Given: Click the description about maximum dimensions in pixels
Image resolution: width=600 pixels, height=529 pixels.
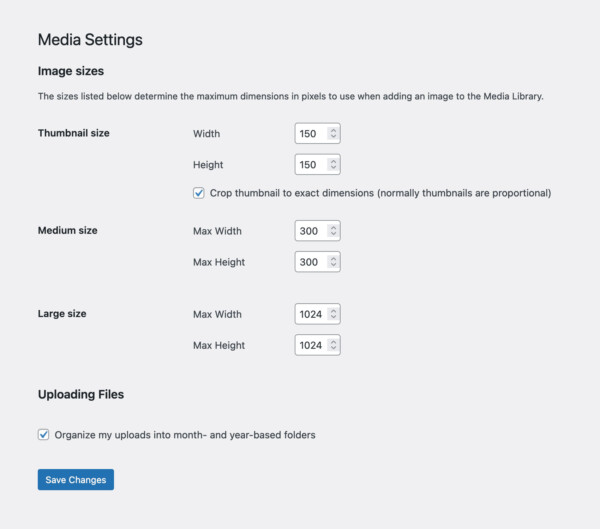Looking at the screenshot, I should 290,96.
